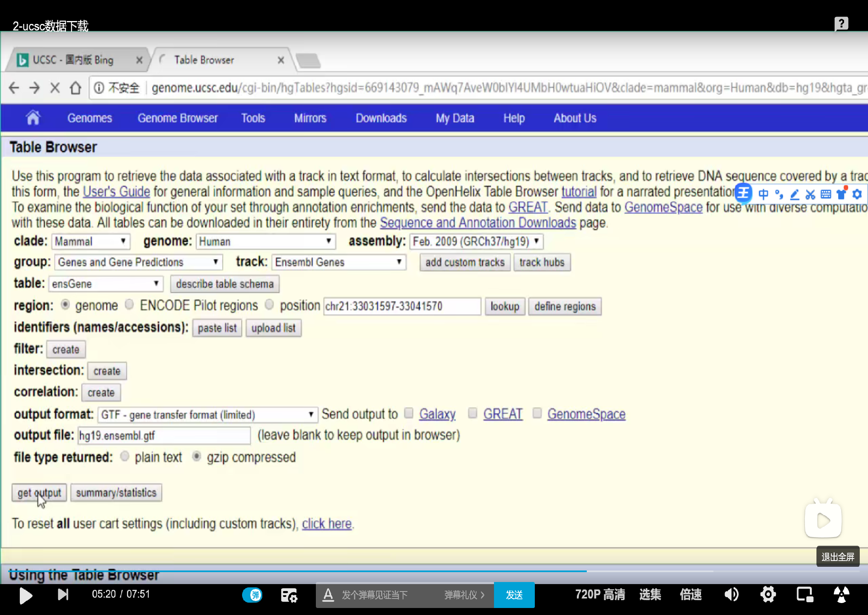The height and width of the screenshot is (615, 868).
Task: Open video player settings gear
Action: pyautogui.click(x=768, y=594)
